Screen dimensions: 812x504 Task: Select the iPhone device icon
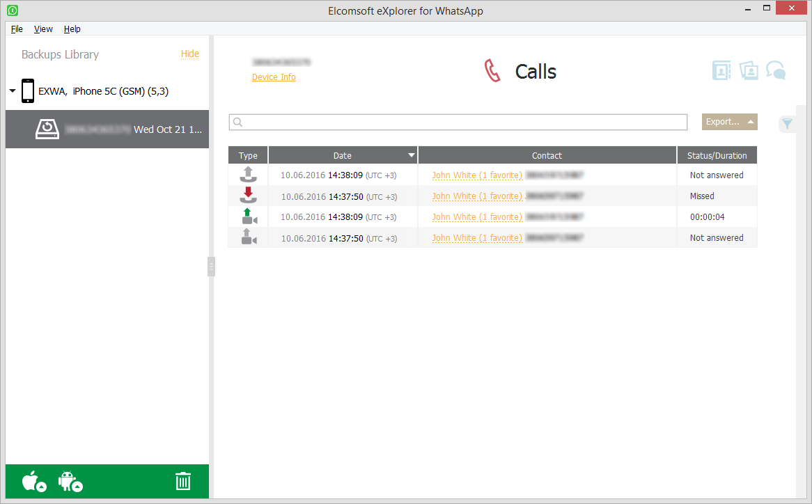point(28,91)
